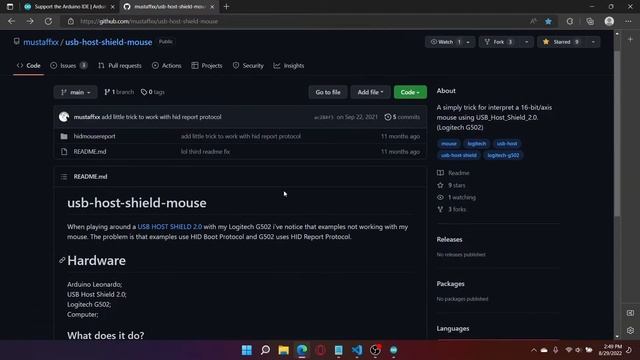Open browser collections icon
Viewport: 640px width, 360px height.
pos(590,21)
